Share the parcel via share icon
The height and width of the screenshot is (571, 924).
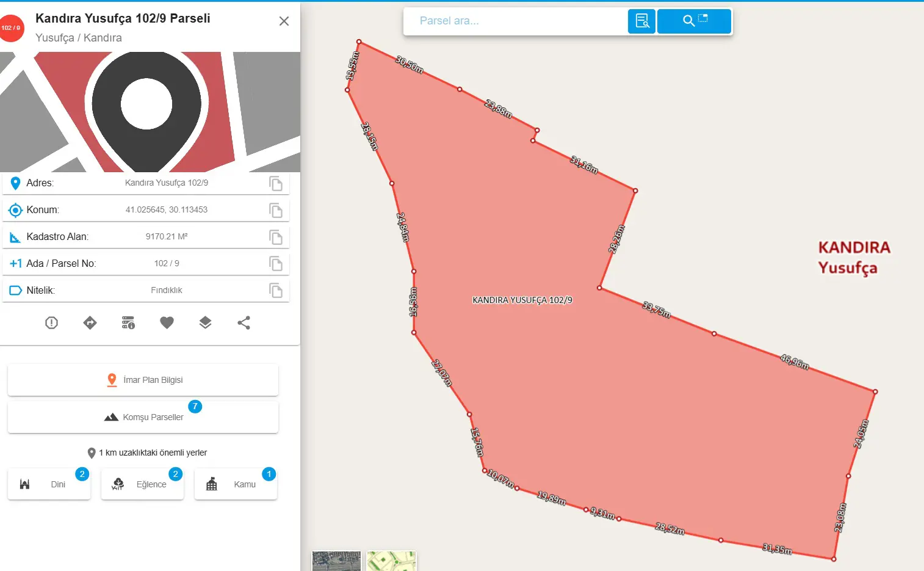click(x=244, y=323)
